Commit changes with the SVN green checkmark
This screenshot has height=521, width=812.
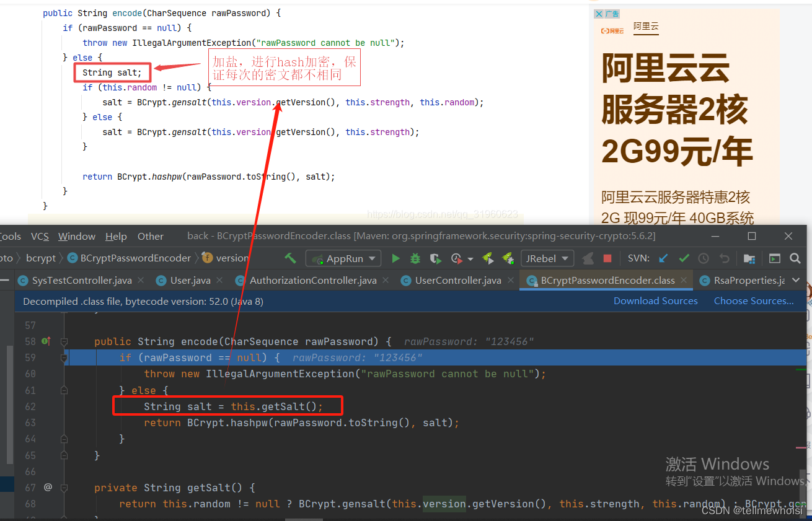684,258
